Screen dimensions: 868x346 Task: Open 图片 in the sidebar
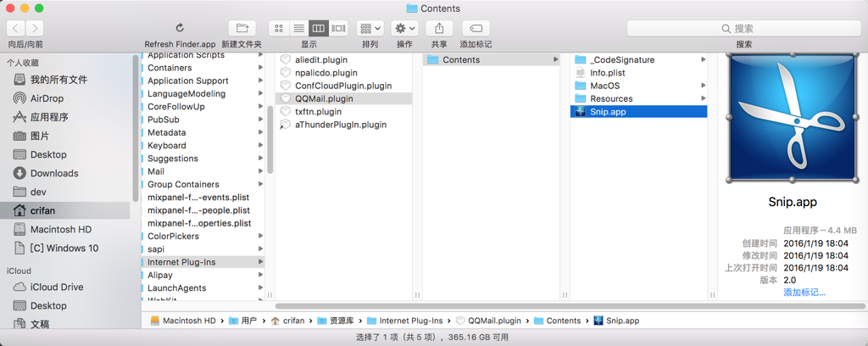tap(66, 136)
